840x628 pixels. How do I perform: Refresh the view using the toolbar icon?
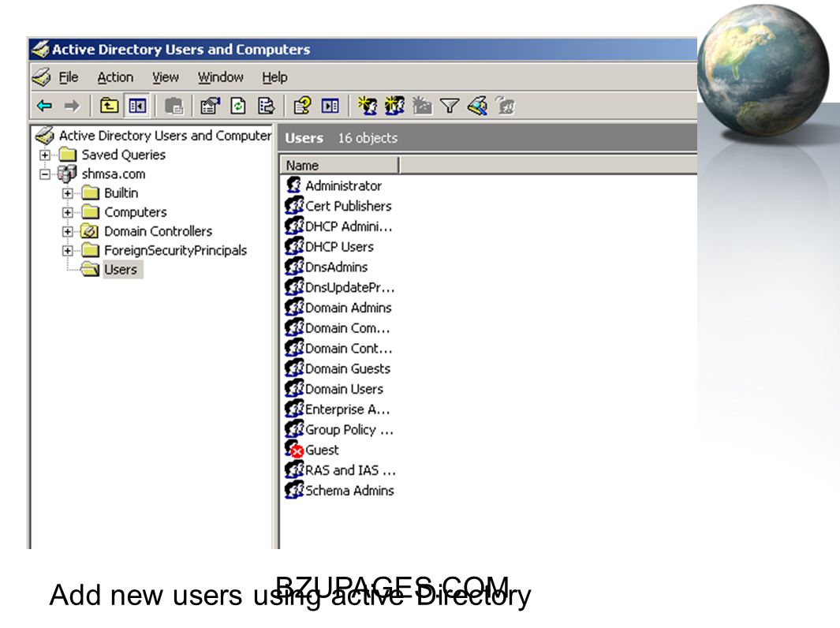tap(238, 106)
